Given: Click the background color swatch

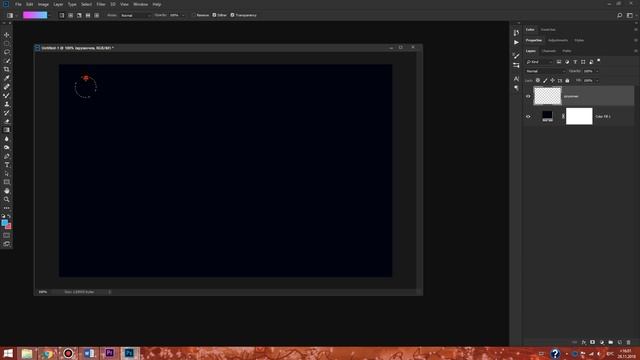Looking at the screenshot, I should point(9,226).
